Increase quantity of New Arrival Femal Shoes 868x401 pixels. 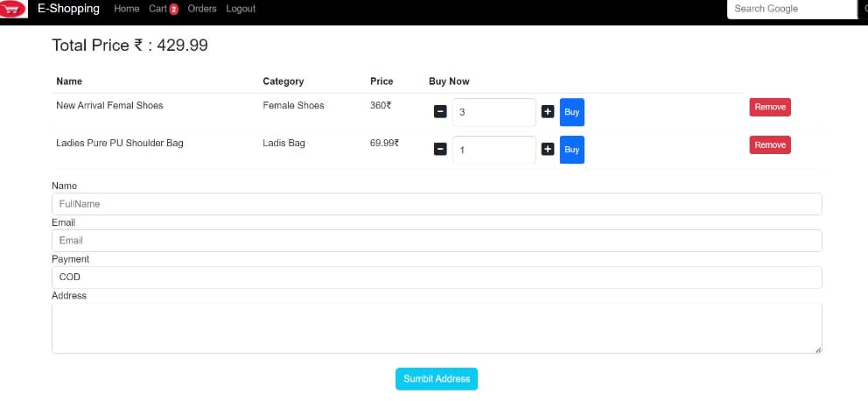[x=548, y=112]
